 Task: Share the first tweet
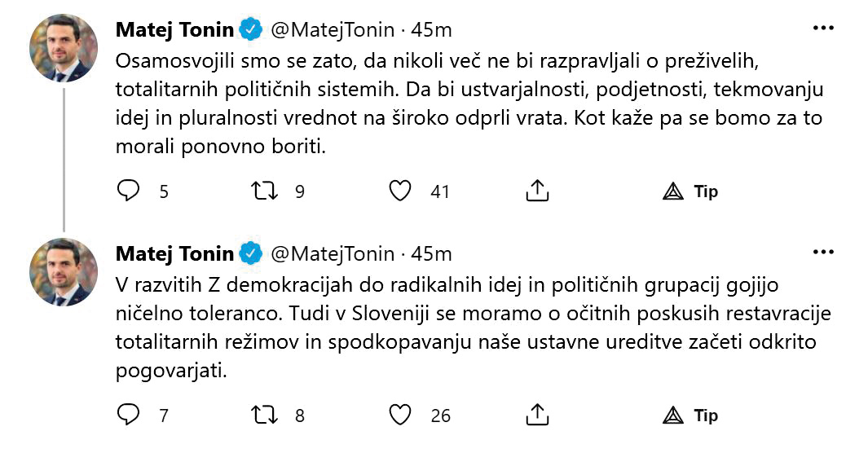pos(536,191)
